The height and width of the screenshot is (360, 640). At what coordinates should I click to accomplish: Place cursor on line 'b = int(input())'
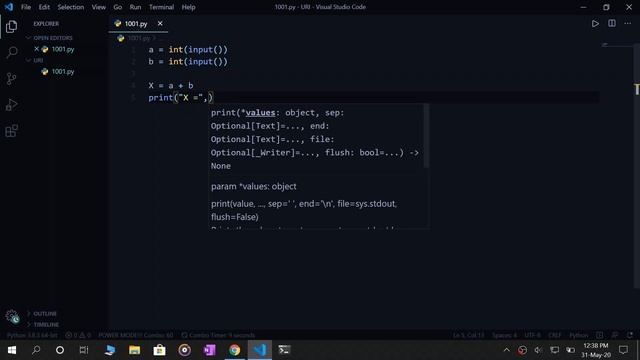click(x=188, y=62)
